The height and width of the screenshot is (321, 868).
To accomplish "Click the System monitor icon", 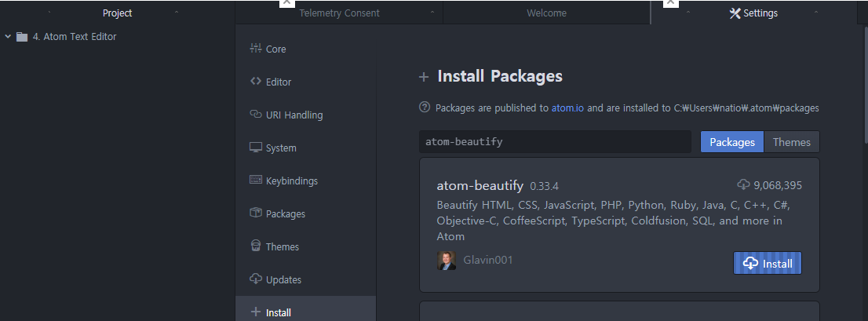I will (x=255, y=148).
